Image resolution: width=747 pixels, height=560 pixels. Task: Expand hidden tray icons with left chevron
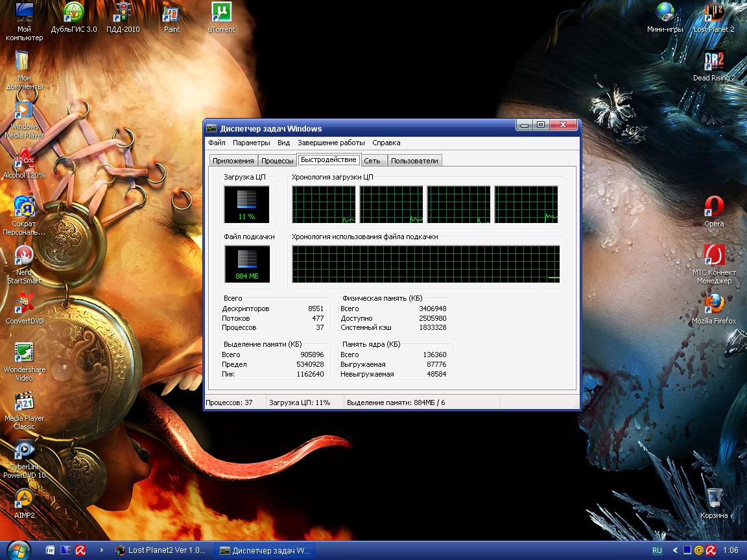pos(675,550)
